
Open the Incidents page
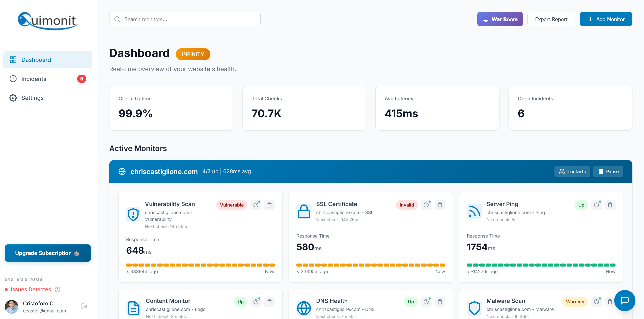click(x=34, y=79)
